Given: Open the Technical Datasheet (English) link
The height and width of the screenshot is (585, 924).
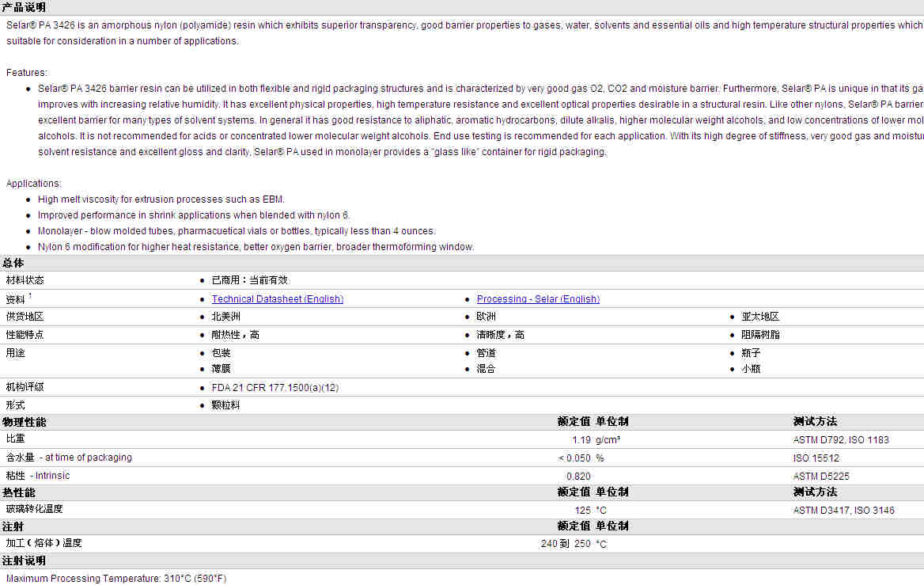Looking at the screenshot, I should pyautogui.click(x=278, y=299).
